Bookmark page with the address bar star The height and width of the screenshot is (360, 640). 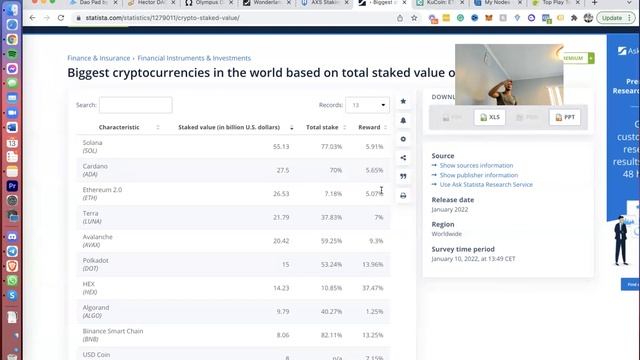tap(414, 18)
